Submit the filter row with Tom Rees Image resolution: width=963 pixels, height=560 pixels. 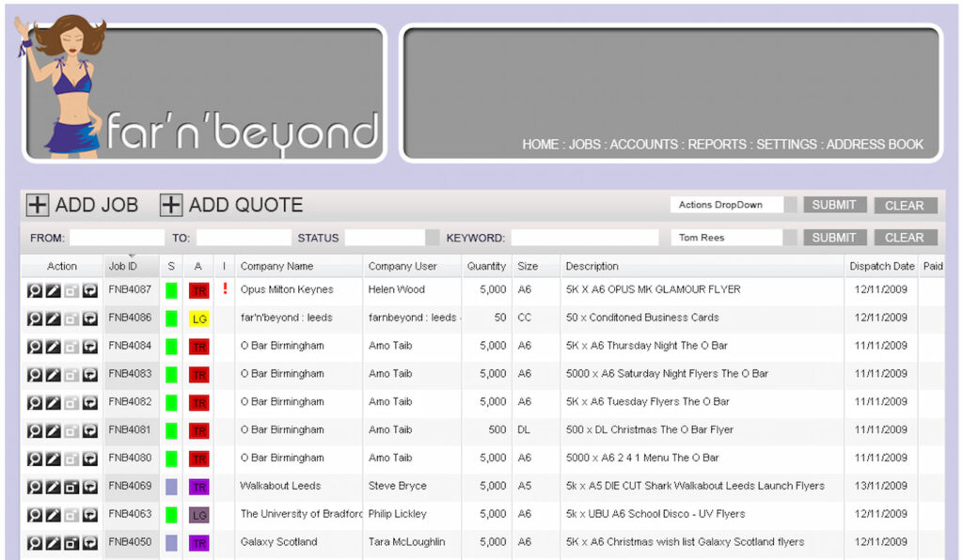(835, 238)
